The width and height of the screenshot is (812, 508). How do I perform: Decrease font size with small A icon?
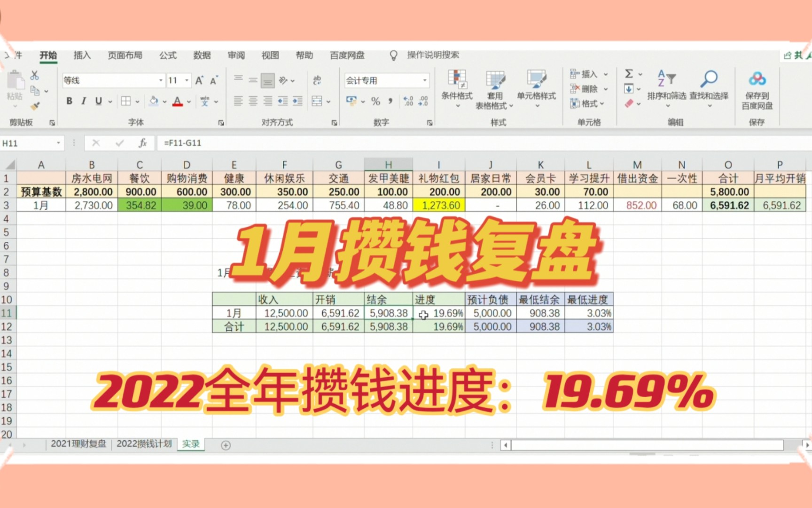tap(214, 80)
